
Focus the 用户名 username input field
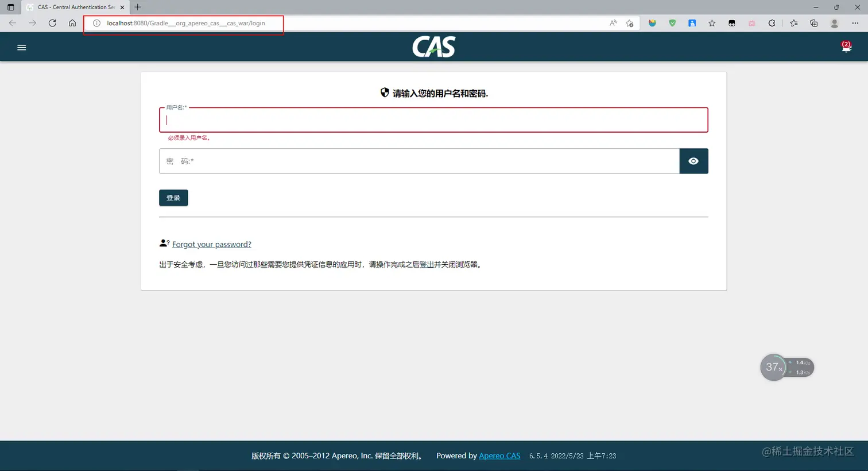click(433, 120)
